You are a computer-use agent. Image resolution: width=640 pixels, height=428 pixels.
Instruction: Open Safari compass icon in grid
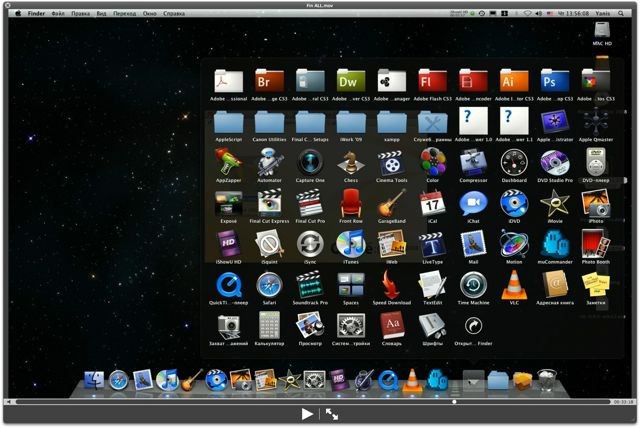(x=269, y=285)
